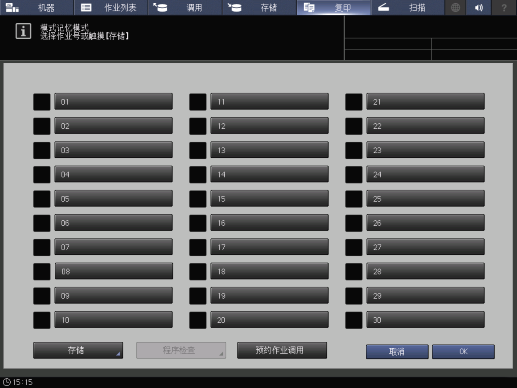Select memory slot 01
Image resolution: width=517 pixels, height=388 pixels.
(x=114, y=102)
